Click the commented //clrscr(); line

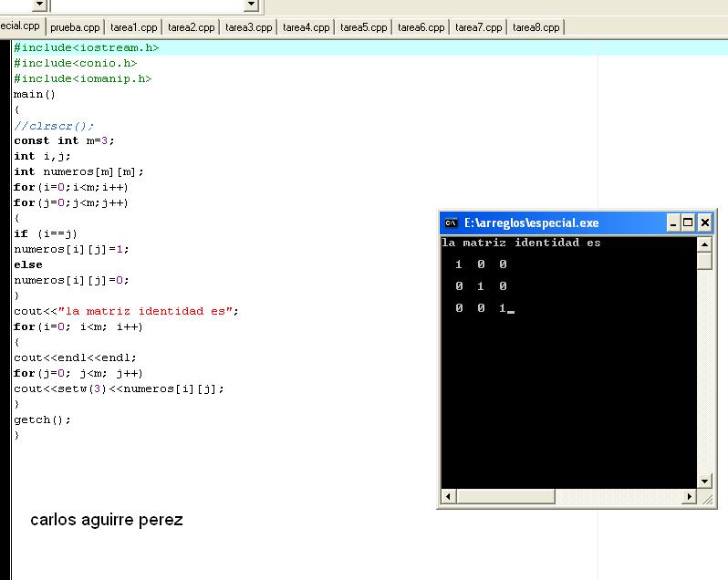coord(54,126)
